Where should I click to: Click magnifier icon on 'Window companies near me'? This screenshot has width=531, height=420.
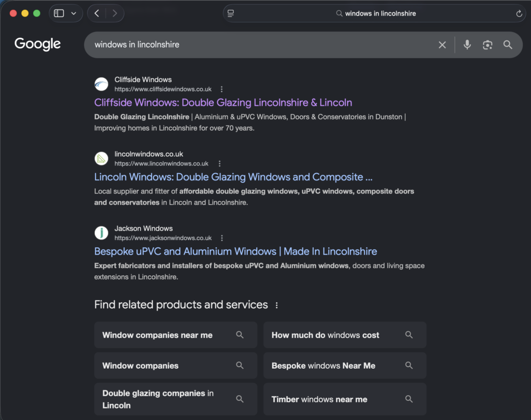(x=240, y=334)
